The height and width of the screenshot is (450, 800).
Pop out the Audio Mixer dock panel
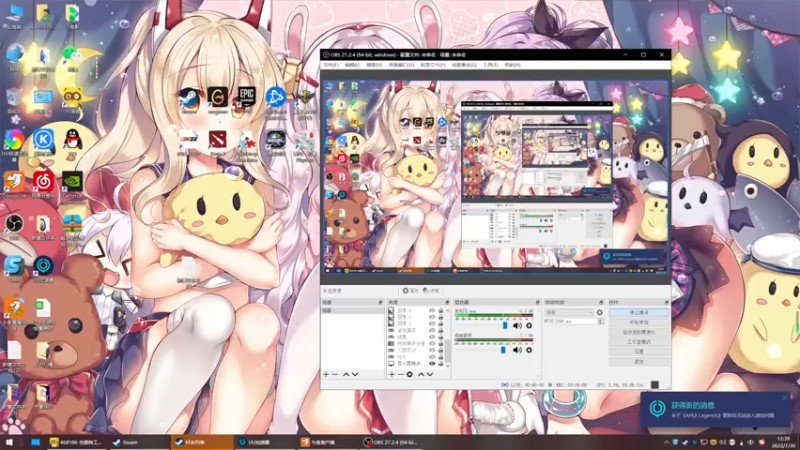[x=537, y=302]
